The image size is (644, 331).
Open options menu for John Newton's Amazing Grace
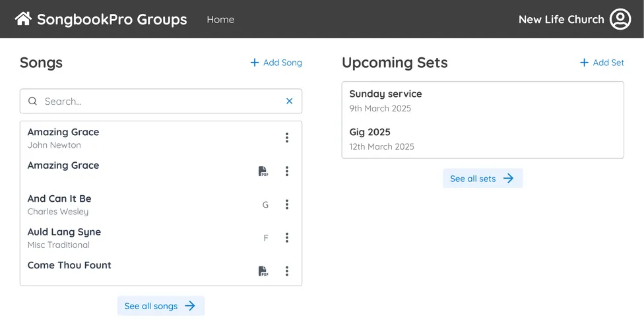(x=287, y=138)
